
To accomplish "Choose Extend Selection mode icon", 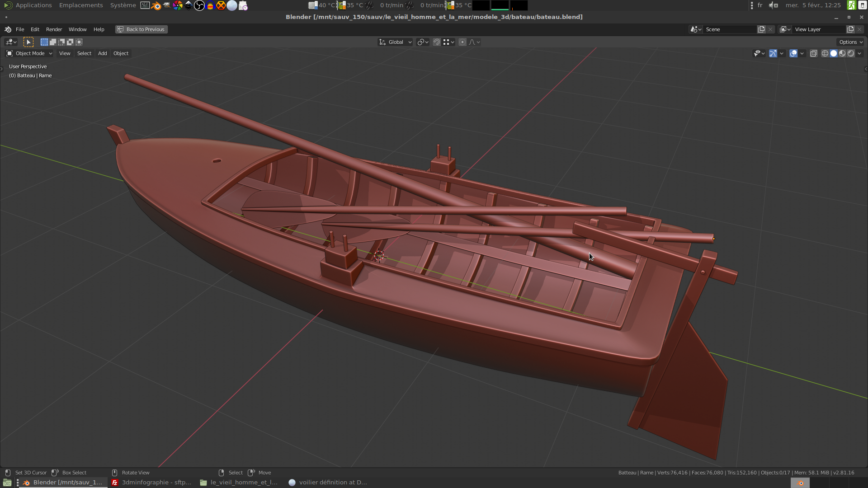I will pos(53,42).
